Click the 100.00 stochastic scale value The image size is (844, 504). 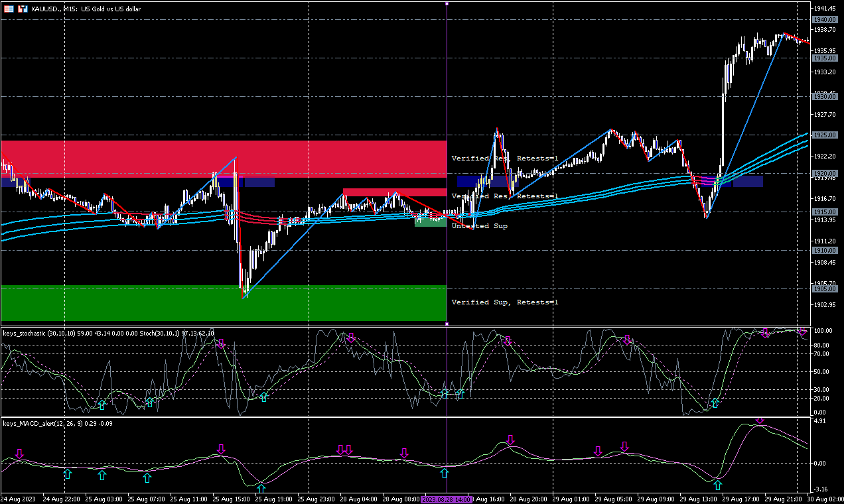tap(823, 331)
